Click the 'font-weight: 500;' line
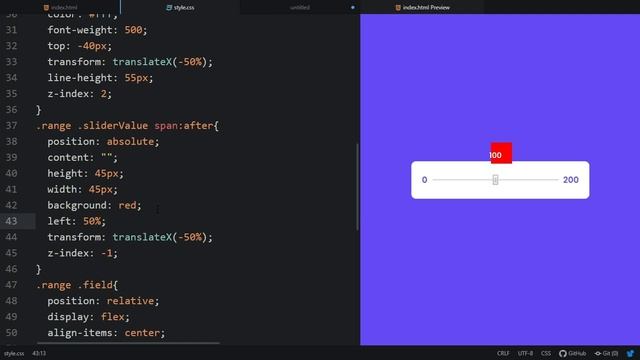The height and width of the screenshot is (360, 640). [x=97, y=30]
